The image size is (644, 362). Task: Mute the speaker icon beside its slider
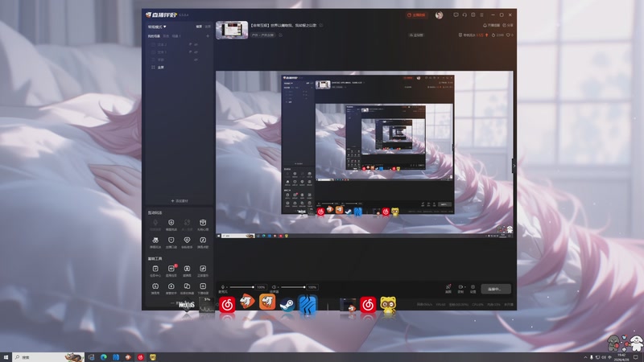tap(274, 287)
